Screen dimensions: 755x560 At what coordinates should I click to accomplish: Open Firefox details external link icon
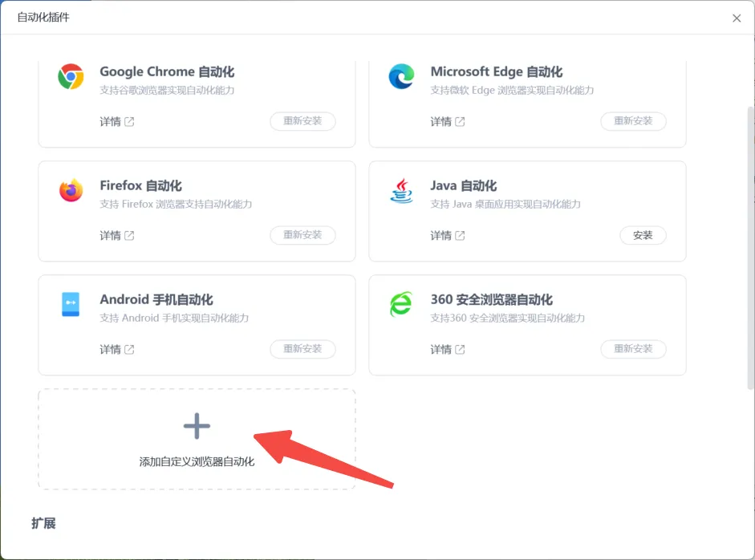[x=129, y=235]
